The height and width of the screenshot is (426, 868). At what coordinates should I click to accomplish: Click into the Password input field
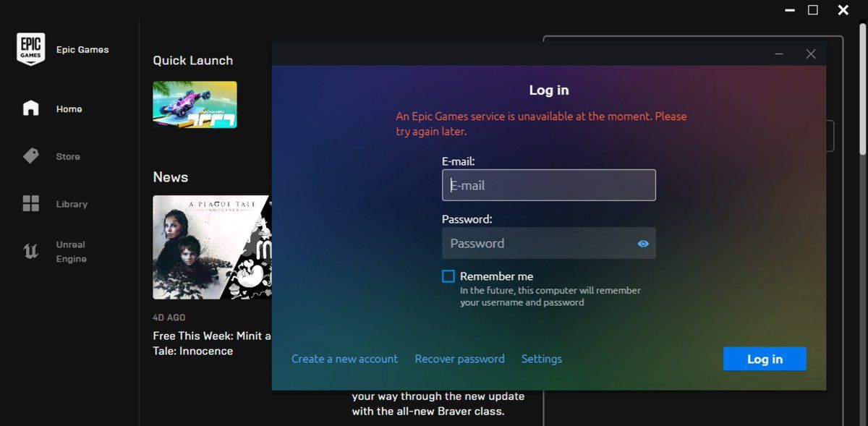[535, 244]
